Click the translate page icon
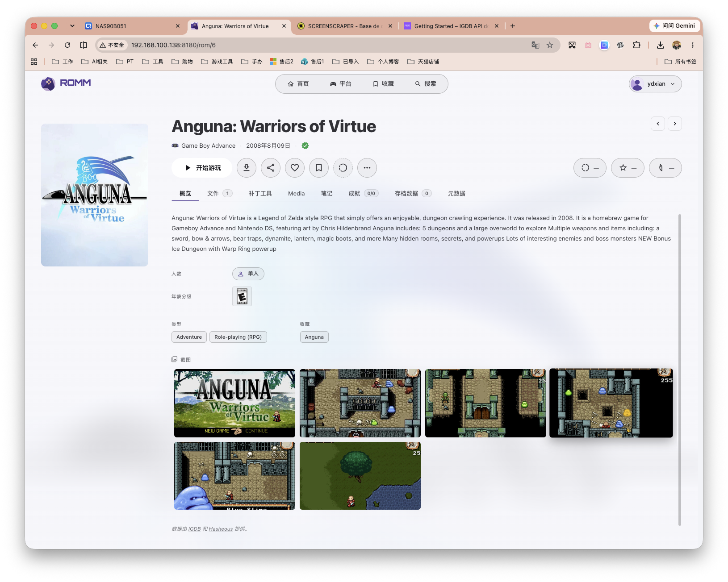 coord(536,45)
